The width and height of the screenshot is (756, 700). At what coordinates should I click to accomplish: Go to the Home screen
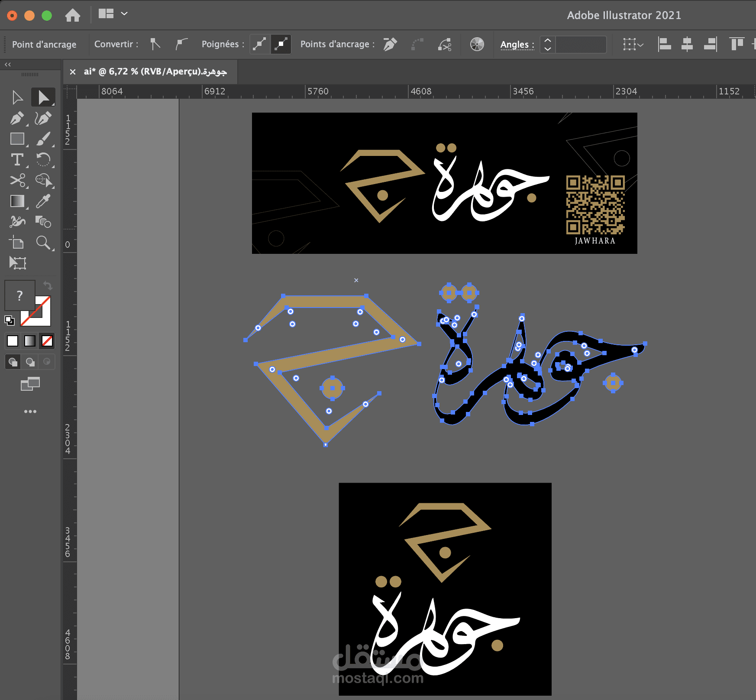(73, 15)
